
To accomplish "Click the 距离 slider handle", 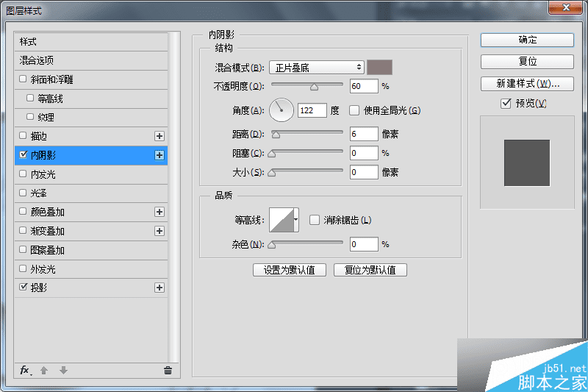I will click(x=276, y=135).
